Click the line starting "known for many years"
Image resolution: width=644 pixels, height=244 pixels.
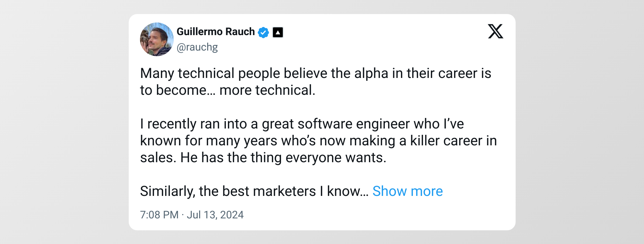click(318, 141)
